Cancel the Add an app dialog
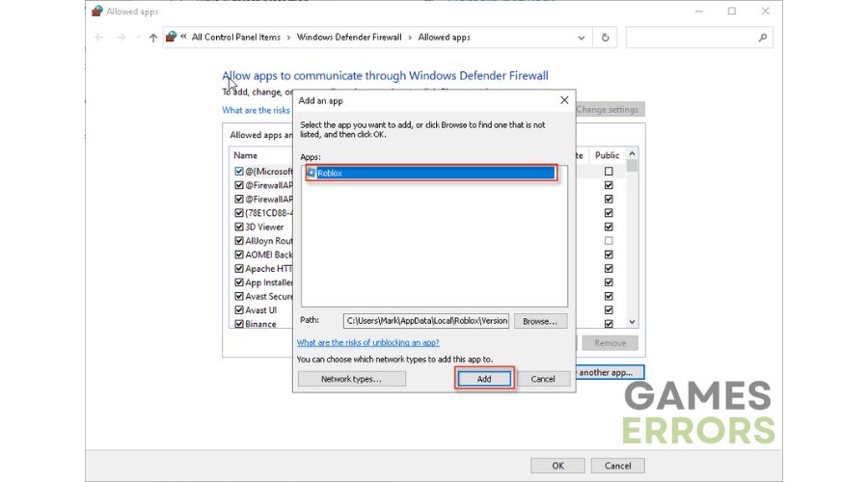 point(542,379)
